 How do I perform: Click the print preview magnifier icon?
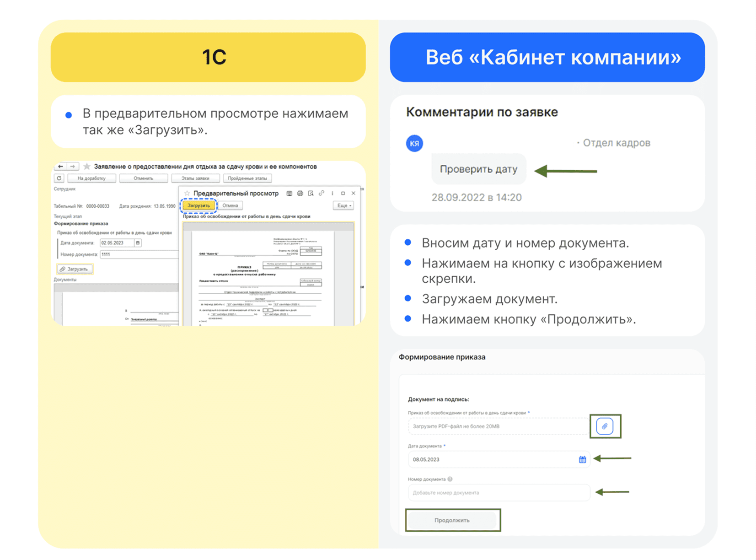coord(311,194)
